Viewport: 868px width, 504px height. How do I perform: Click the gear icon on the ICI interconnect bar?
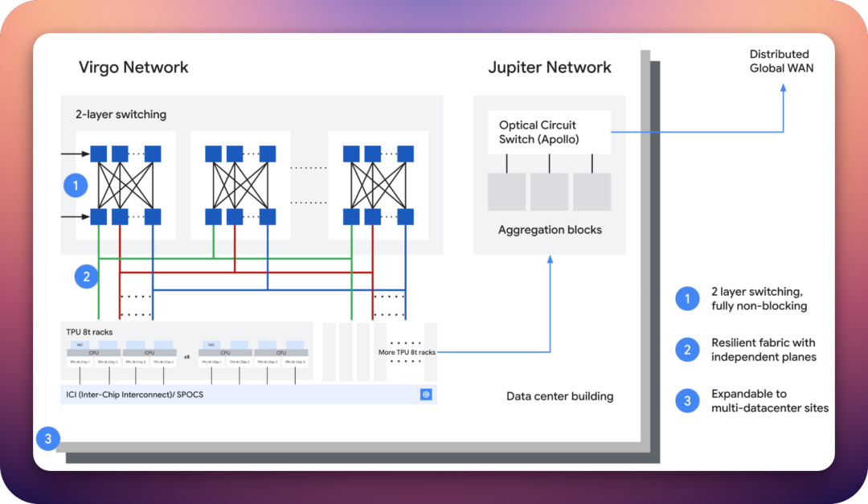pyautogui.click(x=426, y=394)
